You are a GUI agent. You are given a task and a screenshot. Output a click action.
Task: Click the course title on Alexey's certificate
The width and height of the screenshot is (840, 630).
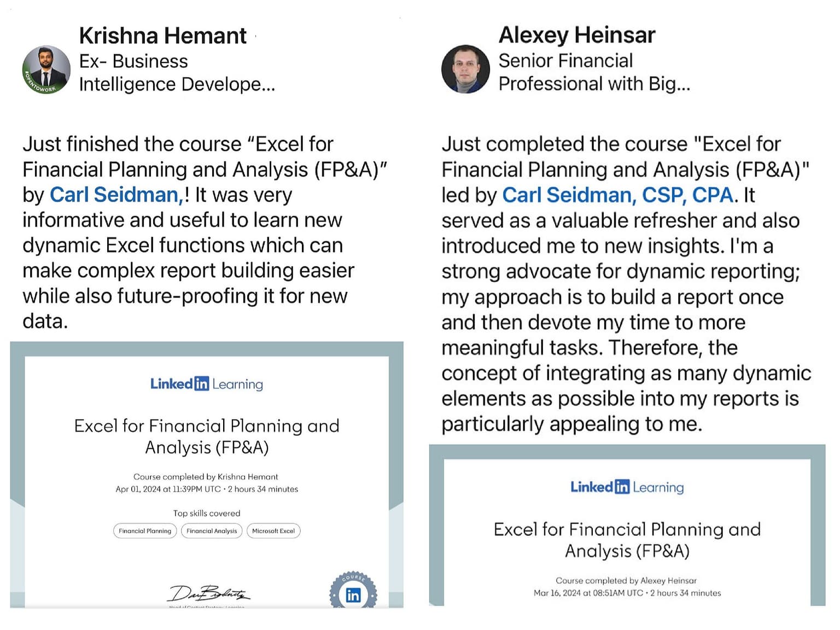pyautogui.click(x=627, y=540)
